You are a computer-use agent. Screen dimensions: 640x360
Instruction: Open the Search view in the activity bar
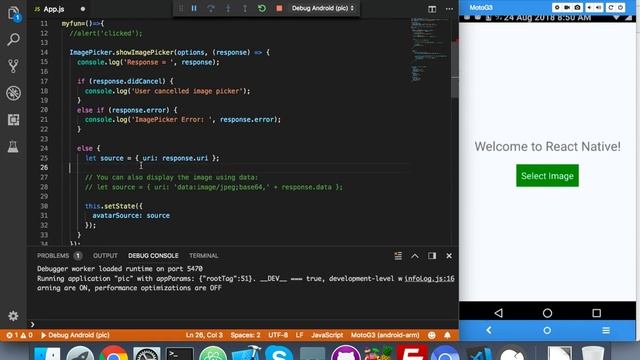(13, 40)
